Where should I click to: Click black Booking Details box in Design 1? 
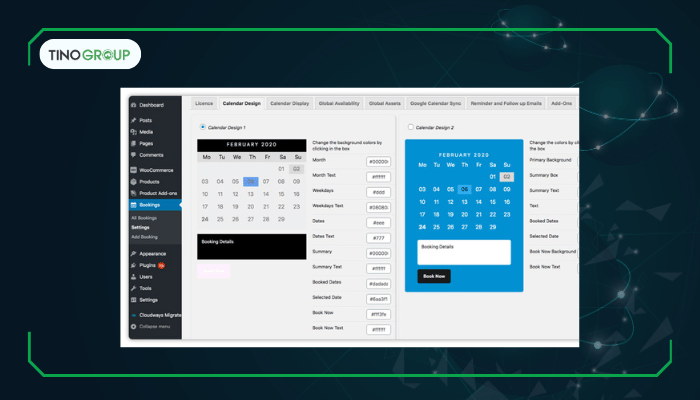click(252, 246)
